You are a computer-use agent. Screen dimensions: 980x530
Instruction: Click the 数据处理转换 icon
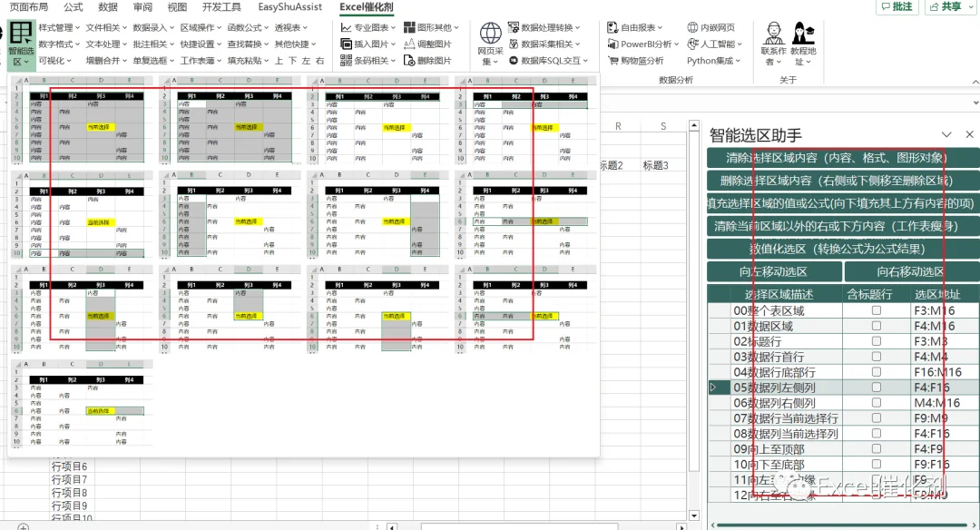click(514, 27)
